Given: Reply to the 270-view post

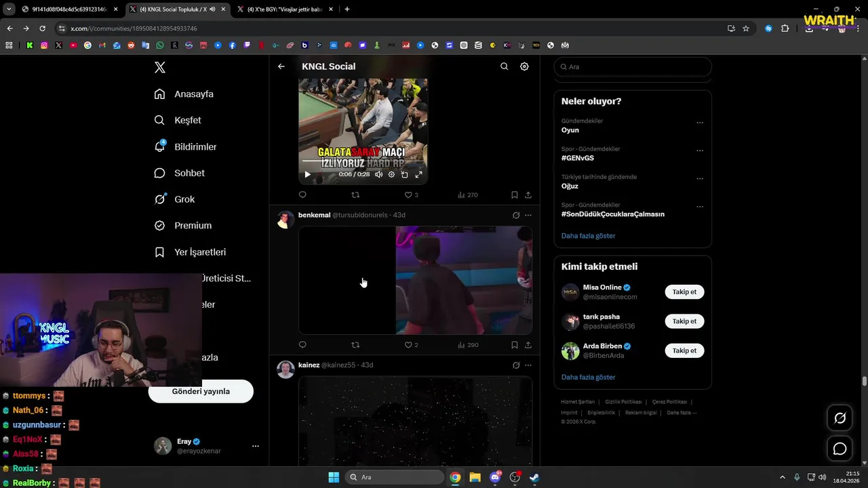Looking at the screenshot, I should 302,195.
